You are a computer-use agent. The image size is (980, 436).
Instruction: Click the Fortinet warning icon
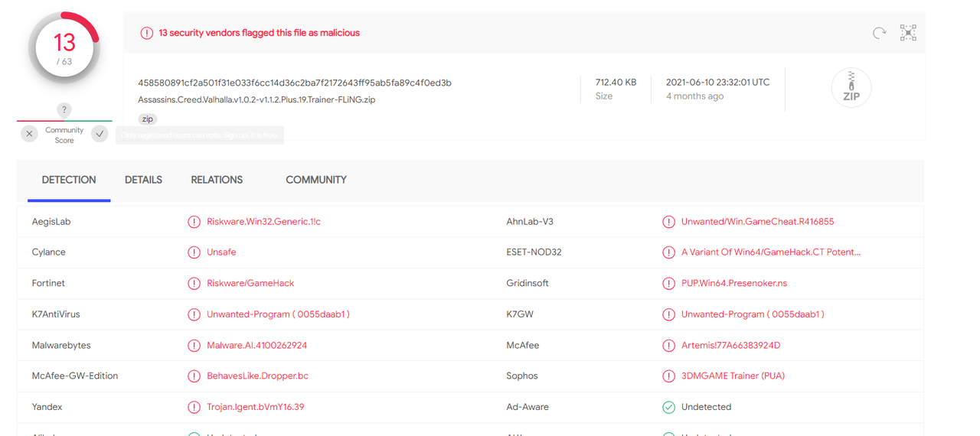(194, 283)
